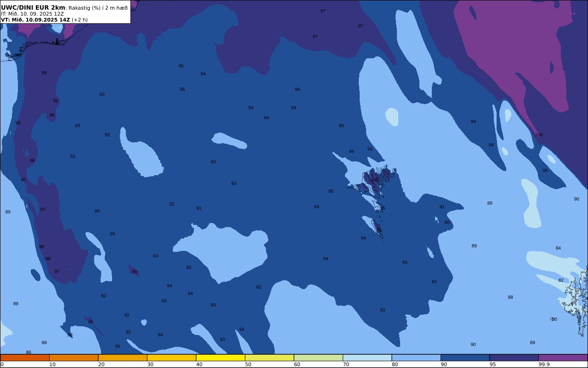Screen dimensions: 588x368
Task: Pick the purple above-99.9 legend swatch
Action: (563, 357)
